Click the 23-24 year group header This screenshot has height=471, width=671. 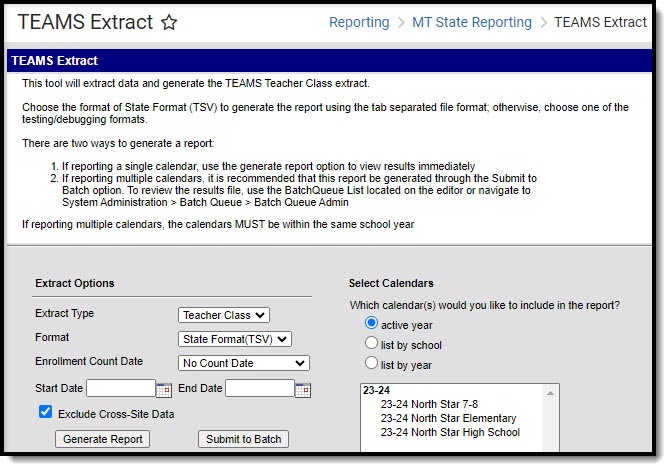377,390
